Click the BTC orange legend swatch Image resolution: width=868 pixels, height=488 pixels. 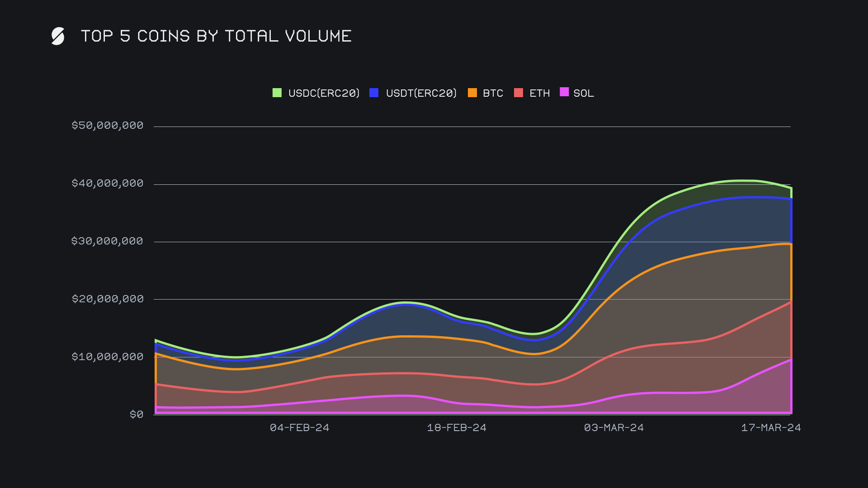point(472,93)
